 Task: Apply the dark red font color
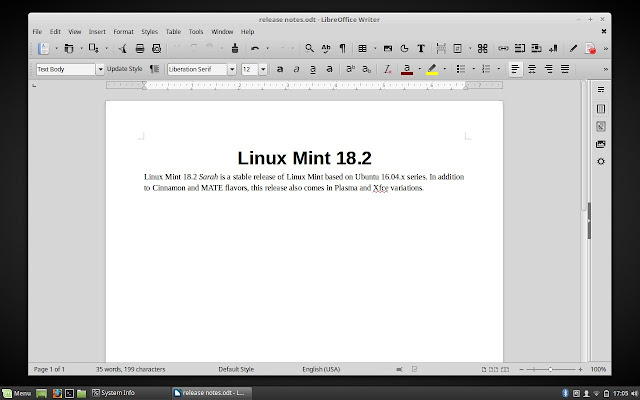[407, 69]
